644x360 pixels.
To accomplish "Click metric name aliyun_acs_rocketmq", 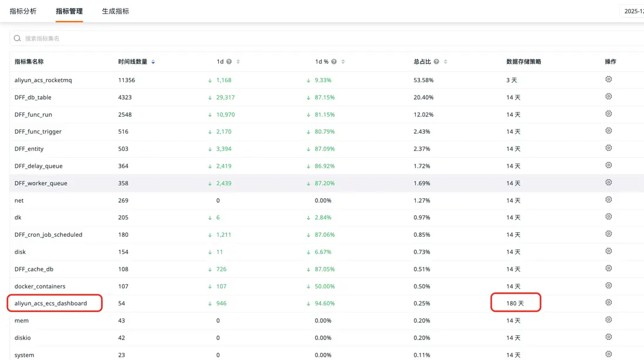I will 43,80.
